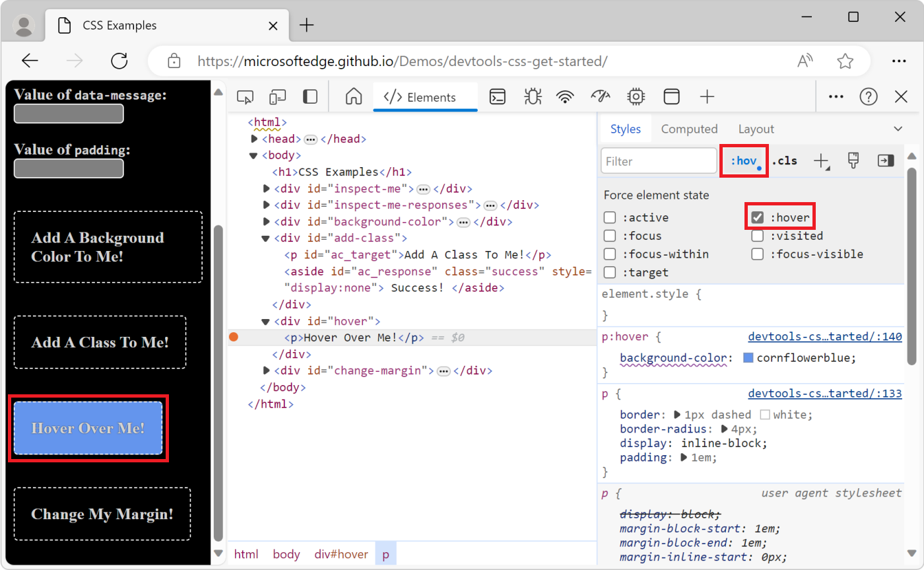This screenshot has width=924, height=570.
Task: Enable the :active element state
Action: tap(609, 217)
